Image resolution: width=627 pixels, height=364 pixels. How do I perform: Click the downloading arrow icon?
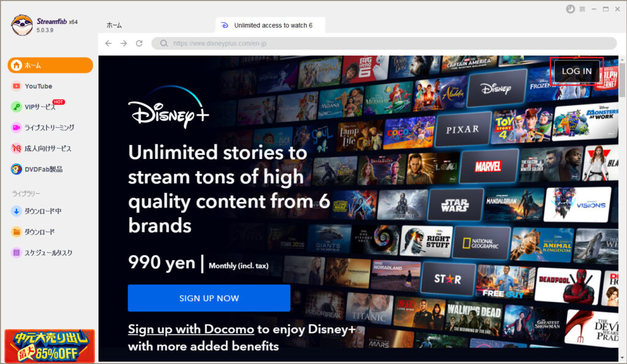pos(17,211)
